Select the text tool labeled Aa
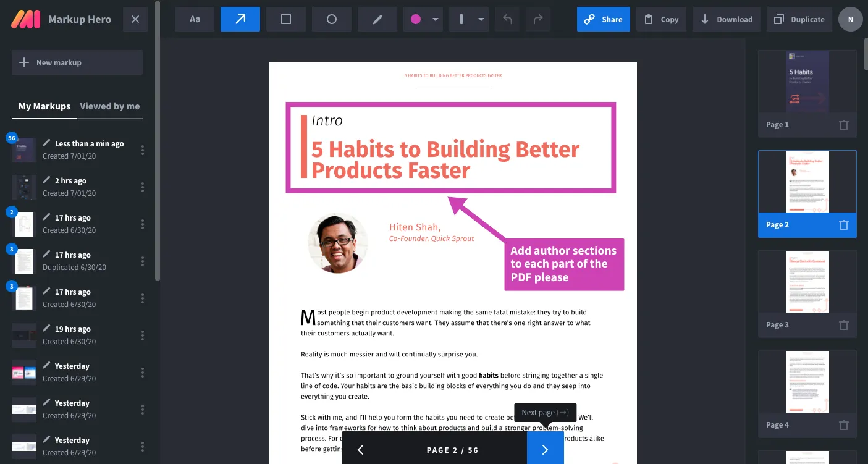Image resolution: width=868 pixels, height=464 pixels. (x=195, y=19)
